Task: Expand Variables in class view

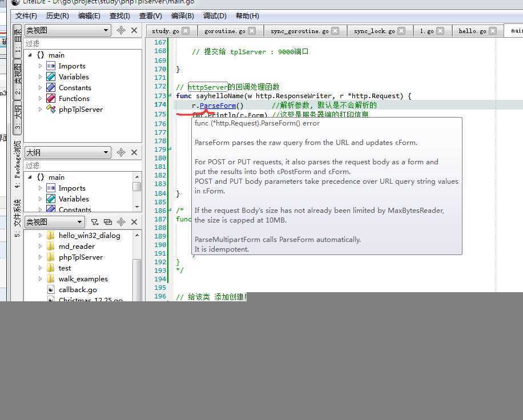Action: (41, 76)
